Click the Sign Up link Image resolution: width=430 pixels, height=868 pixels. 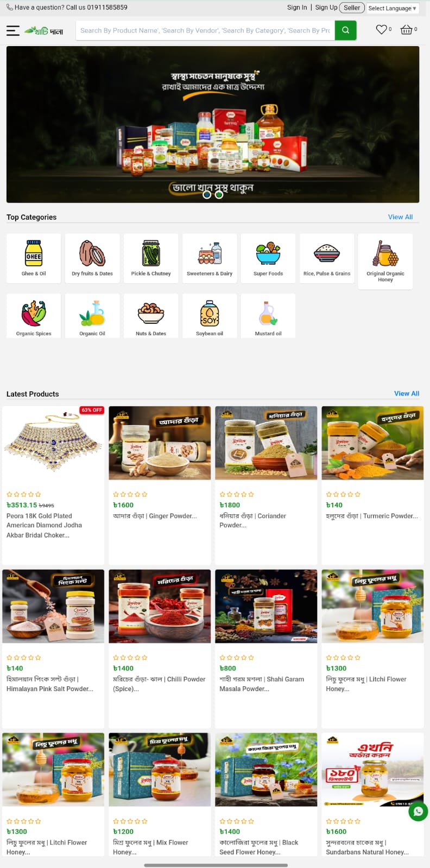(x=326, y=8)
